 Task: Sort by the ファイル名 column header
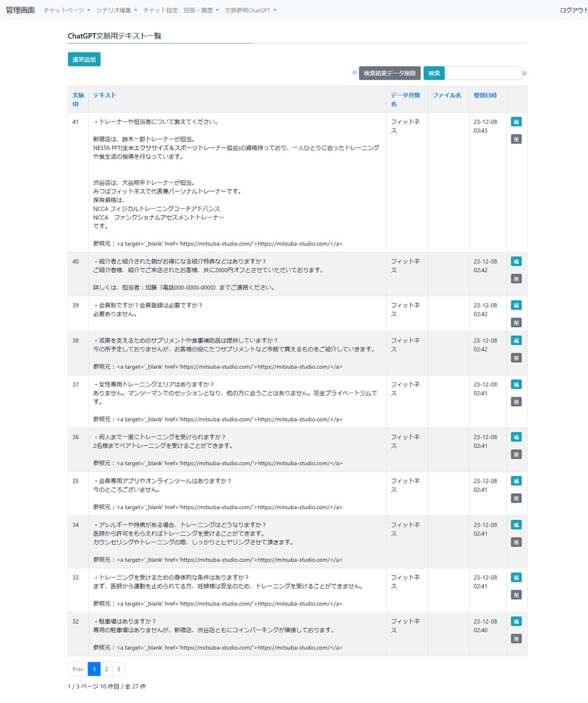447,95
